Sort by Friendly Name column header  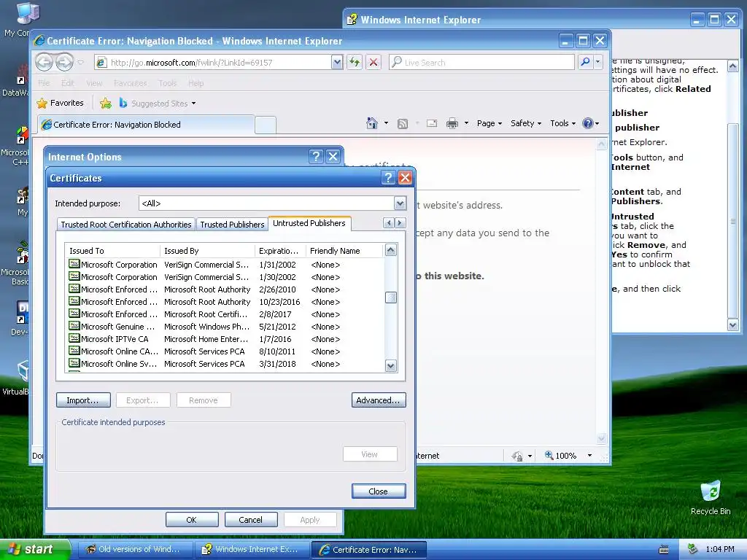point(344,251)
